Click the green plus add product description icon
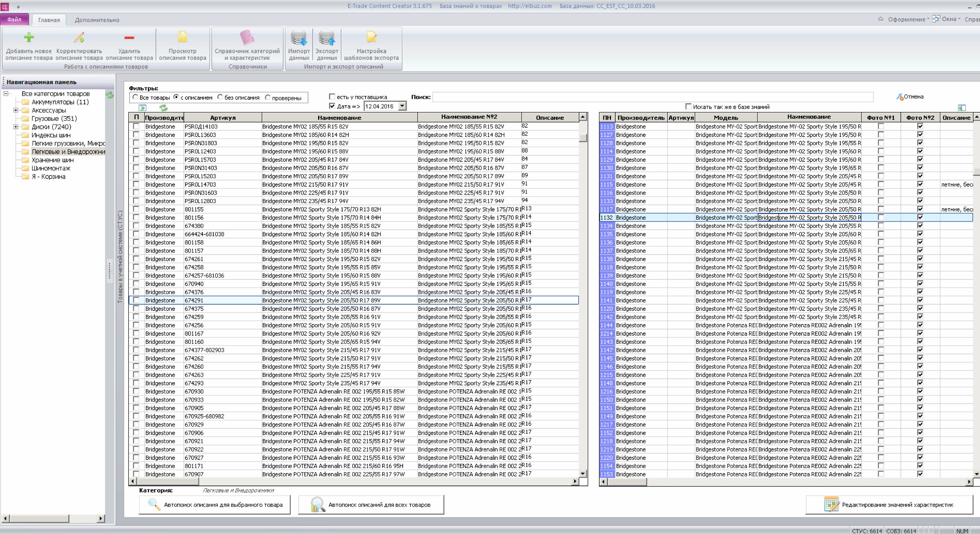Viewport: 980px width, 534px height. coord(29,38)
